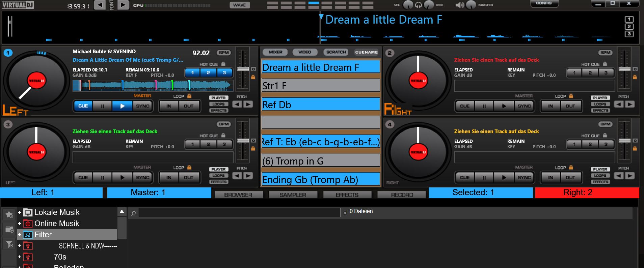The width and height of the screenshot is (644, 268).
Task: Click the CUE button on deck 2
Action: click(465, 106)
